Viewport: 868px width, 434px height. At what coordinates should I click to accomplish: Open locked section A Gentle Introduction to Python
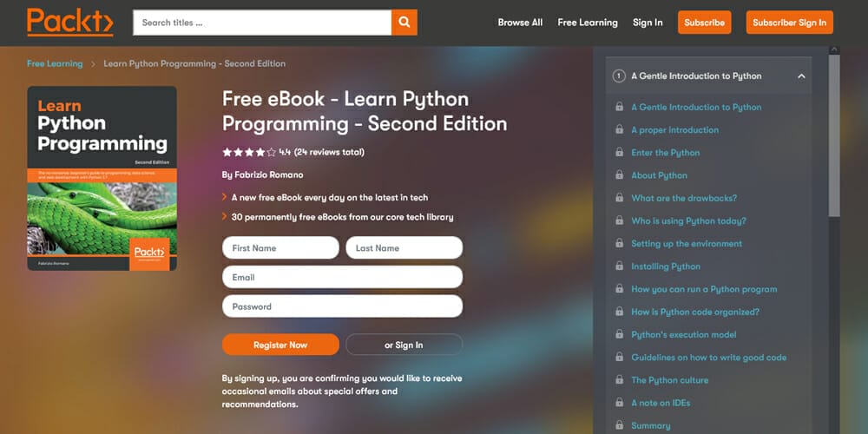(696, 107)
